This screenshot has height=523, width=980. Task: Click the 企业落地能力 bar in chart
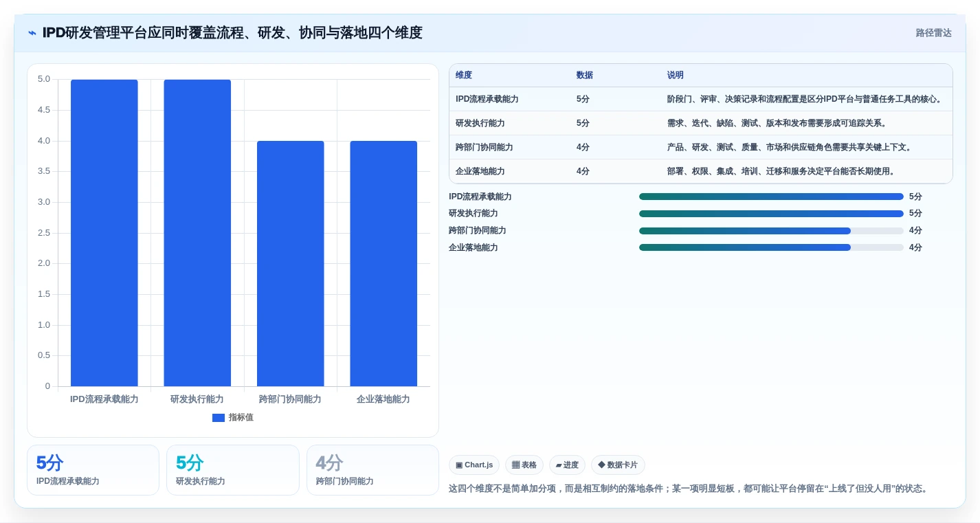pos(383,264)
